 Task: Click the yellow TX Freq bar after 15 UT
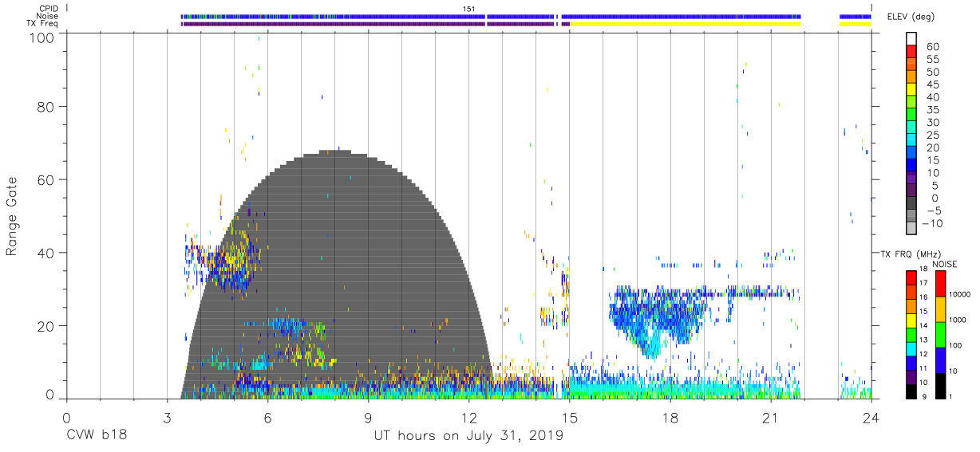[685, 24]
